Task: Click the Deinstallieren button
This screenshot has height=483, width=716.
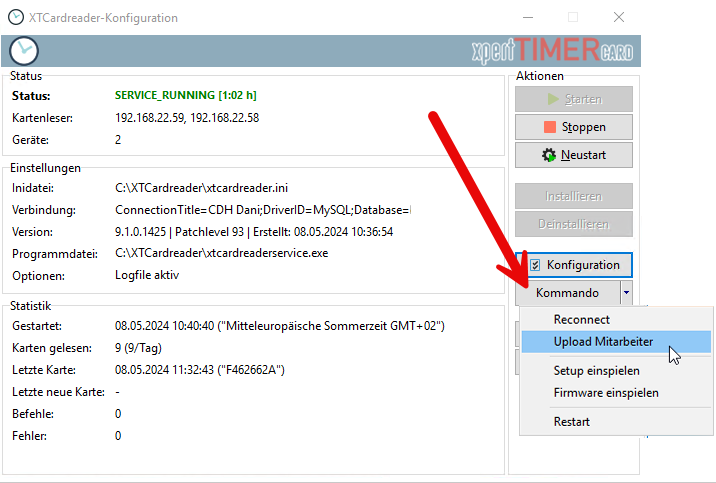Action: [x=573, y=223]
